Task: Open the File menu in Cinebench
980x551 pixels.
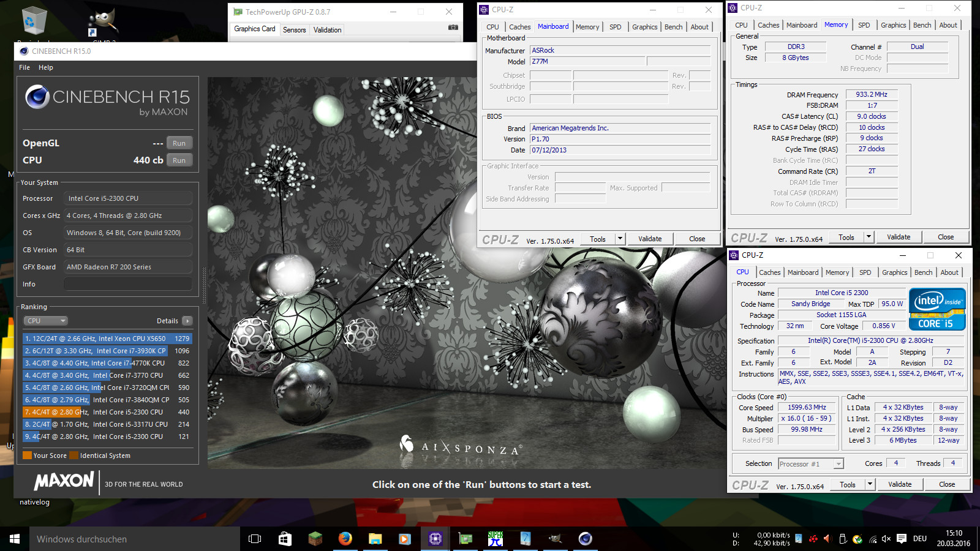Action: click(x=24, y=67)
